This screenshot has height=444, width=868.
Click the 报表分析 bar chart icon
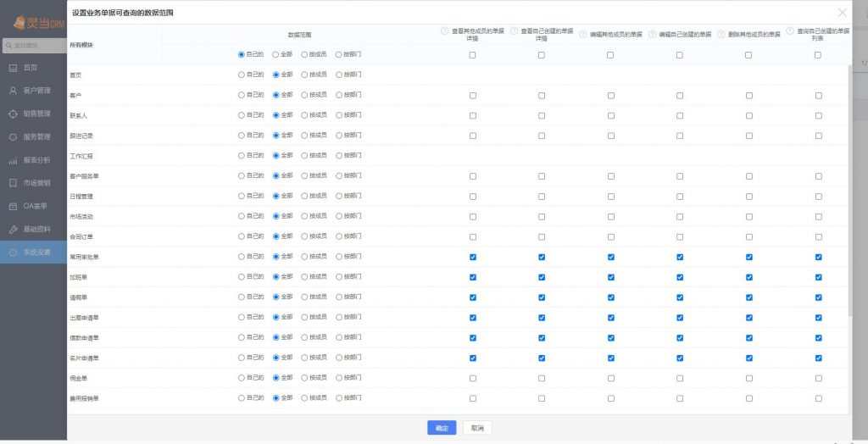coord(14,160)
